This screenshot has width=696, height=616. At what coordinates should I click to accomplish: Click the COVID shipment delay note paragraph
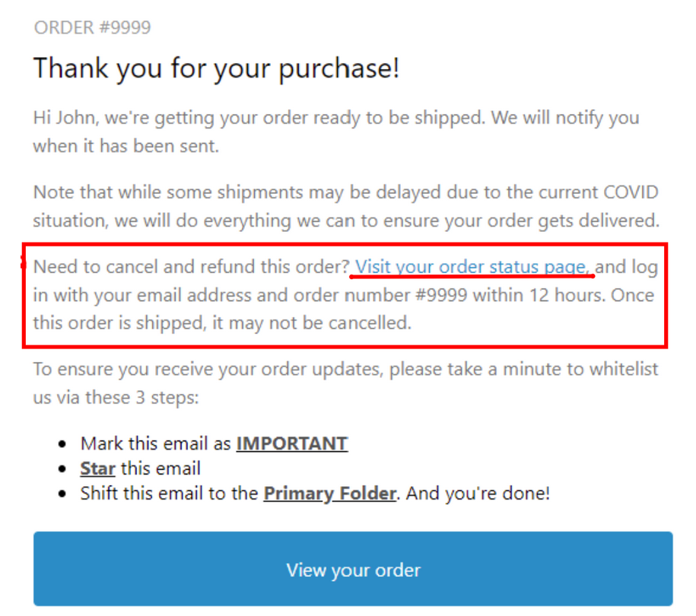click(346, 206)
